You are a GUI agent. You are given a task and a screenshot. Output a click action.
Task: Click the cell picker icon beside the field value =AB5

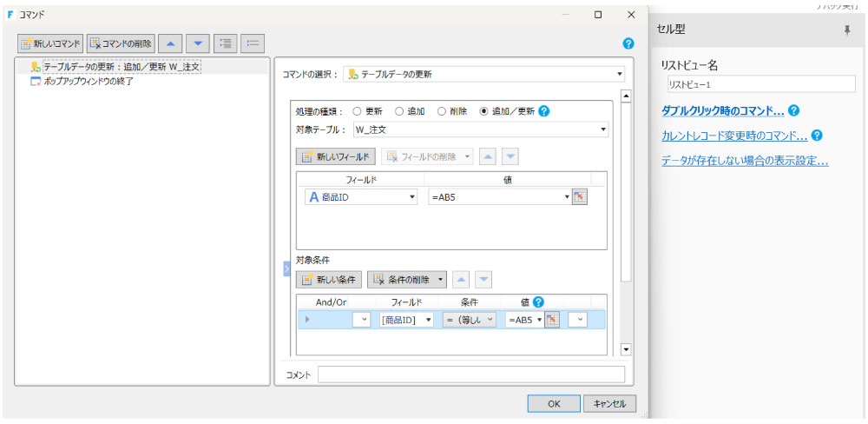[580, 197]
